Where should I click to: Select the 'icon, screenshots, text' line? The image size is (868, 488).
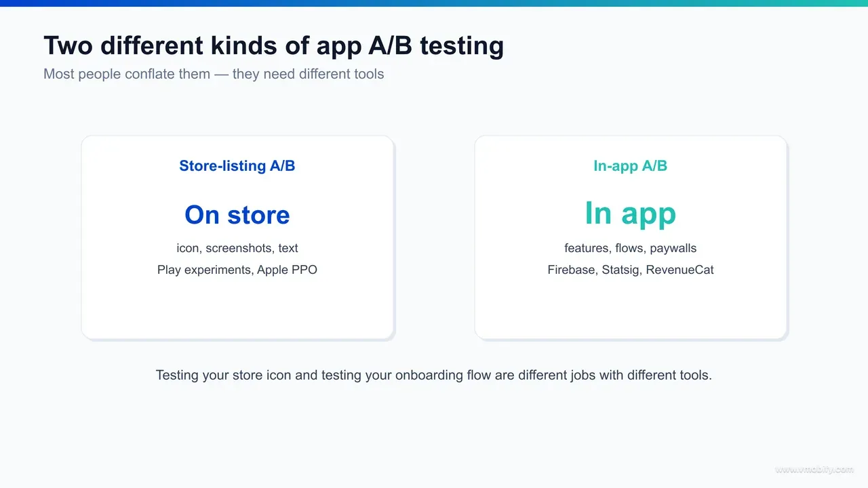237,248
